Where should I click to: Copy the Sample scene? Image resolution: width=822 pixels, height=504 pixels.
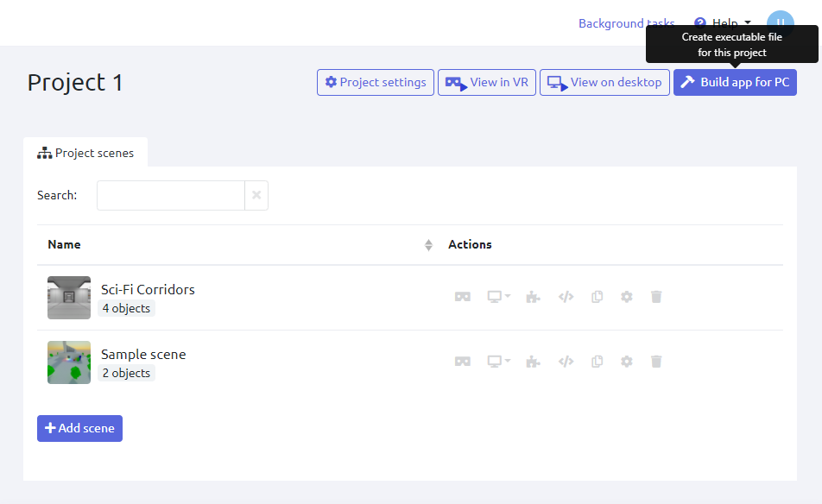tap(597, 362)
